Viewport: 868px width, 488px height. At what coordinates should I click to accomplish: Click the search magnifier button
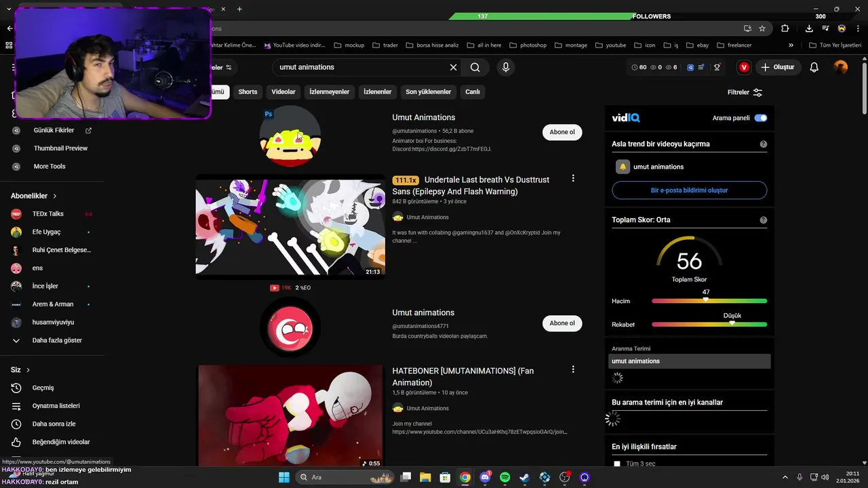click(x=475, y=67)
